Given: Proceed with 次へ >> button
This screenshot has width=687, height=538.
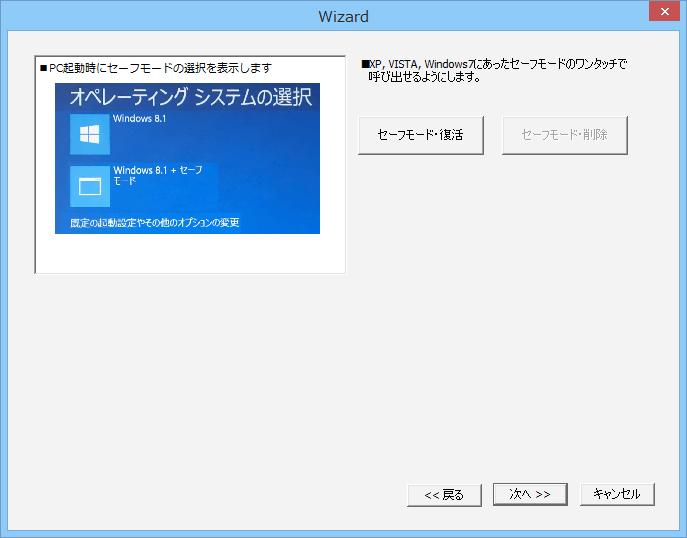Looking at the screenshot, I should pos(530,494).
